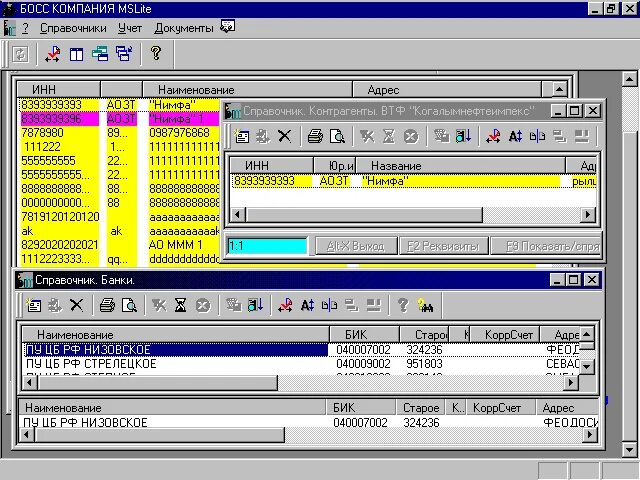Click the F2 Реквизиты button

[443, 246]
